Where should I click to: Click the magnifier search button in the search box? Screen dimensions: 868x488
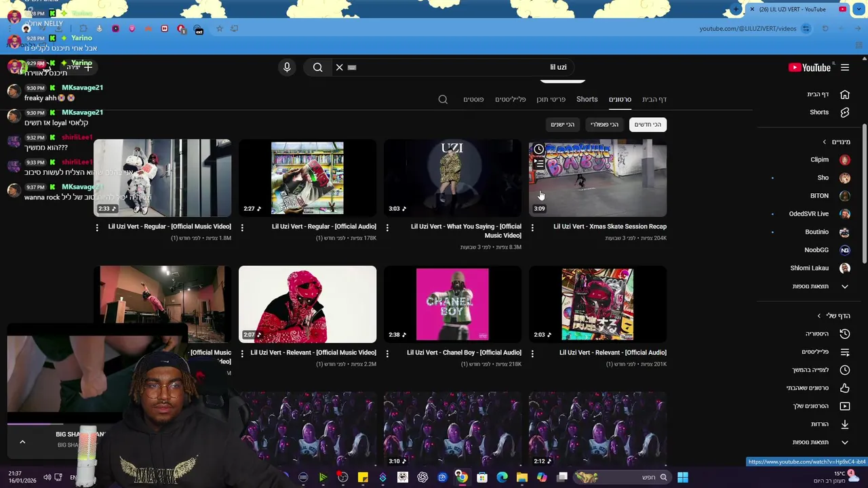[x=317, y=67]
